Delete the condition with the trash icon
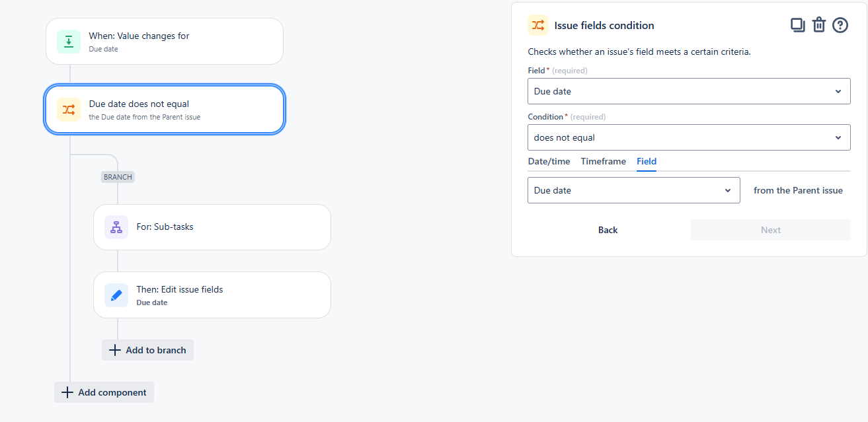Image resolution: width=868 pixels, height=422 pixels. tap(819, 25)
